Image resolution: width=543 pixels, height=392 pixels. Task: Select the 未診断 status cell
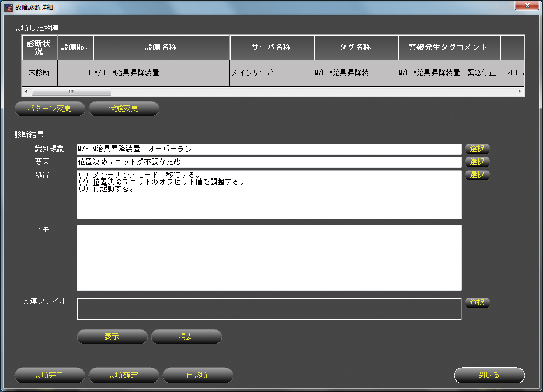tap(39, 73)
